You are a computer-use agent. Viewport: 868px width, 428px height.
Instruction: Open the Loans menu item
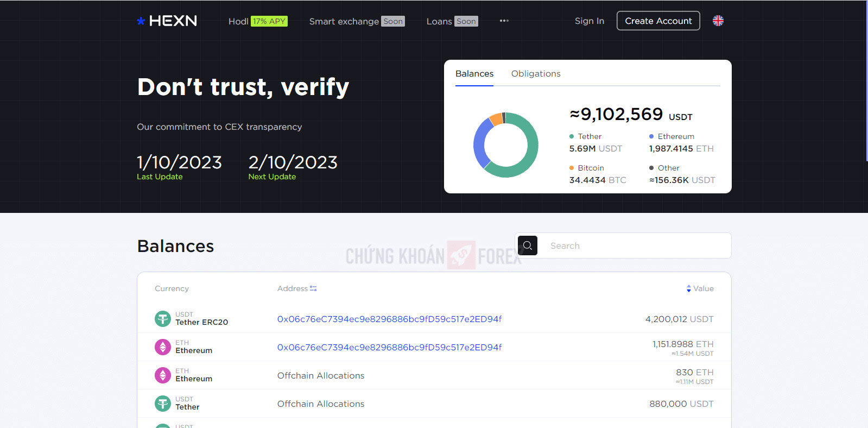[x=452, y=21]
